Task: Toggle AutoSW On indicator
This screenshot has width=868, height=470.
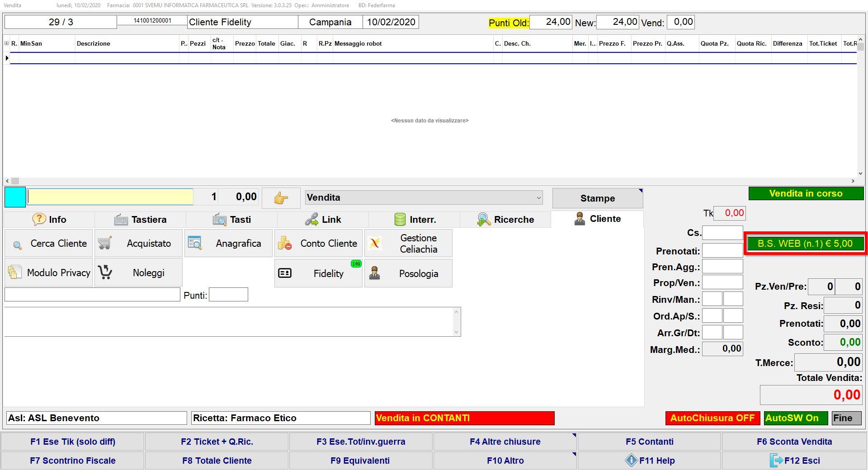Action: pyautogui.click(x=796, y=418)
